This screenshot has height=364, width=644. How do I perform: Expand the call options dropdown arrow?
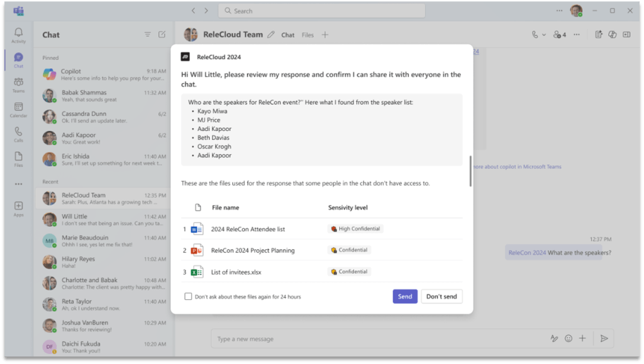(x=544, y=35)
